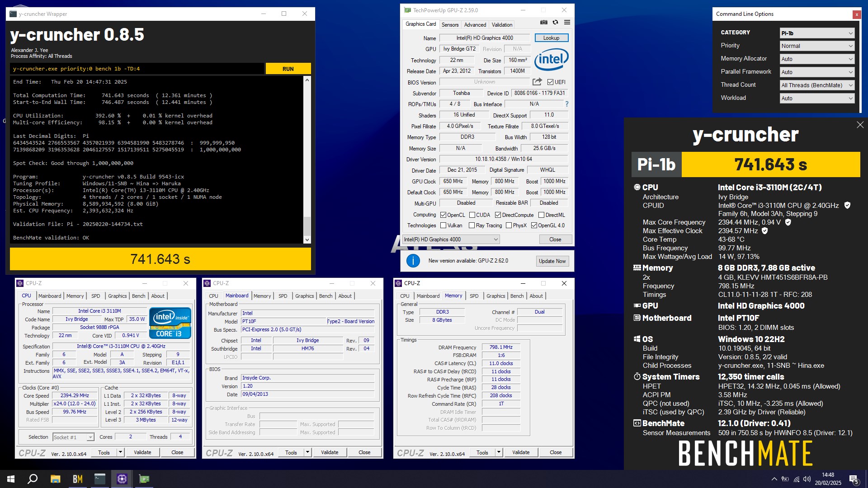
Task: Toggle the Ray Tracing checkbox
Action: (x=472, y=225)
